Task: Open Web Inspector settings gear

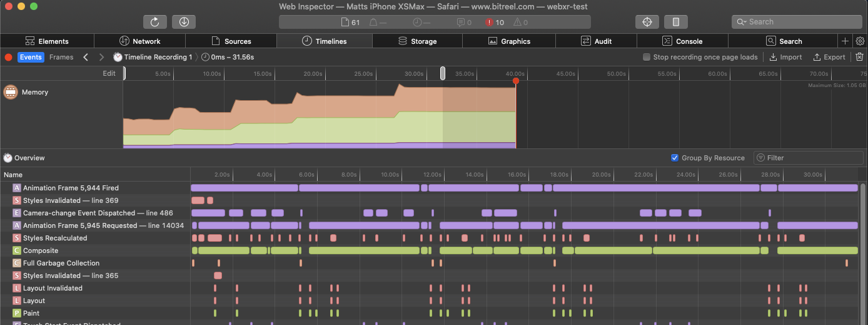Action: coord(860,41)
